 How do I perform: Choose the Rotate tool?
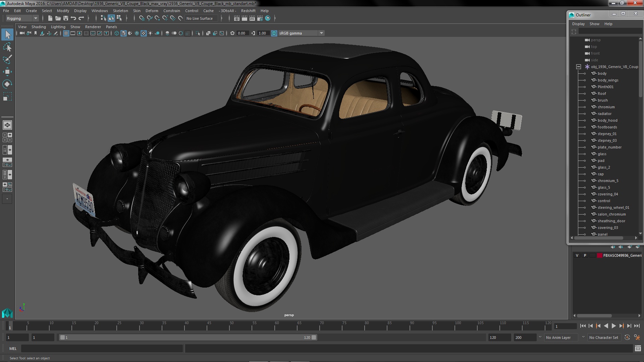[7, 84]
